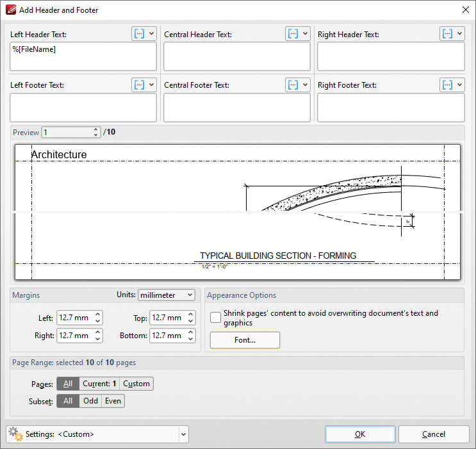The height and width of the screenshot is (449, 476).
Task: Select Even pages subset
Action: pyautogui.click(x=113, y=401)
